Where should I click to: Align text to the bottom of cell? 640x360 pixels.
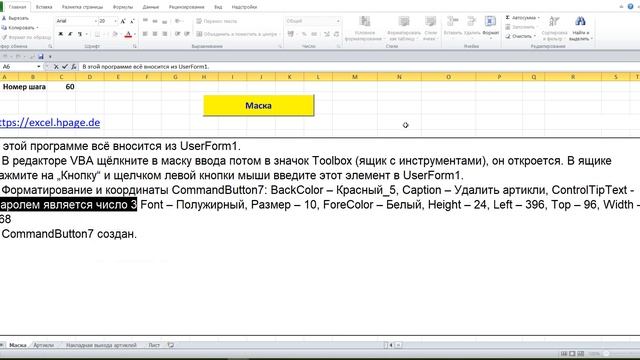point(164,21)
